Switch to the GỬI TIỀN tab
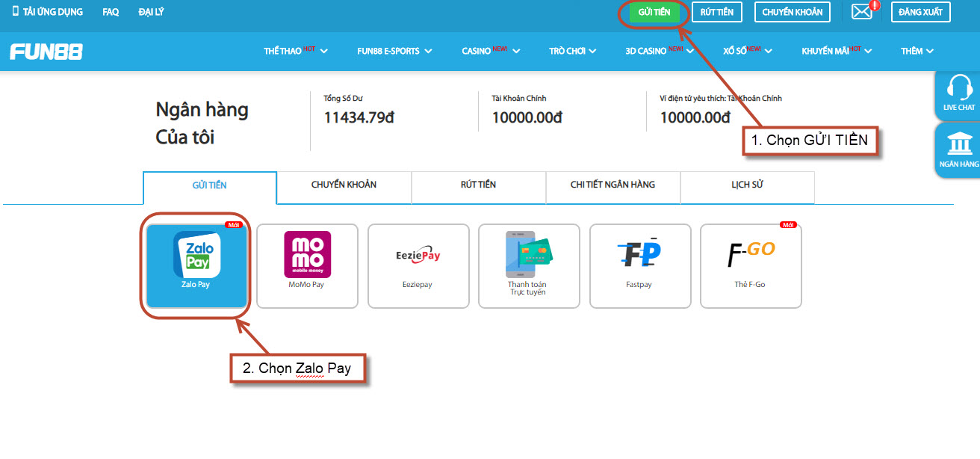Screen dimensions: 980x459 (x=210, y=188)
